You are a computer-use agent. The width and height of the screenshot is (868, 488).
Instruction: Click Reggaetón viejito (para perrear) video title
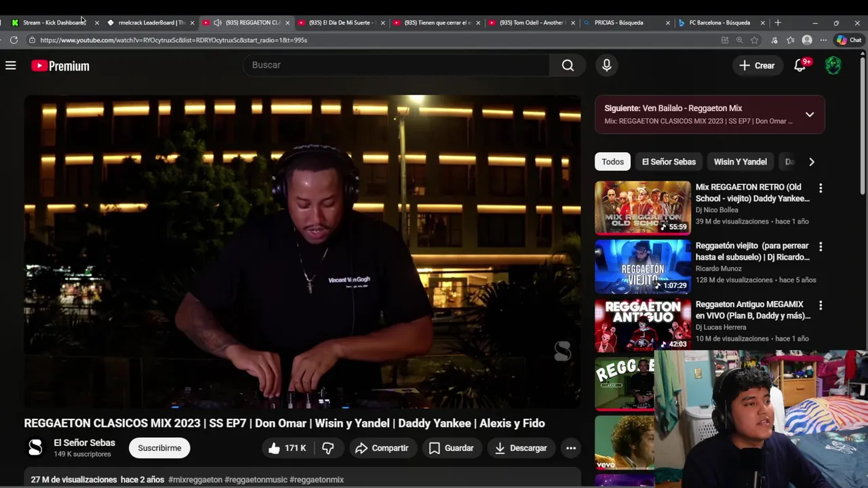pos(753,251)
